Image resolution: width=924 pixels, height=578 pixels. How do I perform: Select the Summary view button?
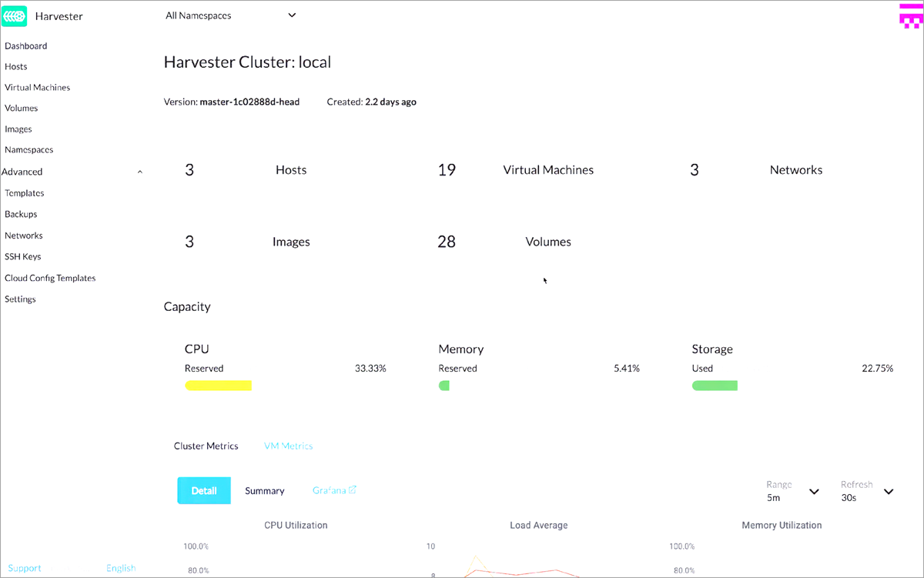265,491
